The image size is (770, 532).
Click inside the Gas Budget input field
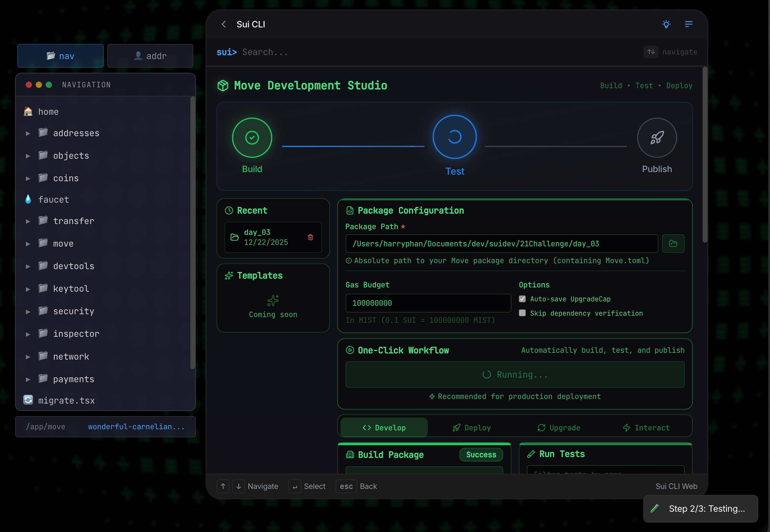[428, 303]
